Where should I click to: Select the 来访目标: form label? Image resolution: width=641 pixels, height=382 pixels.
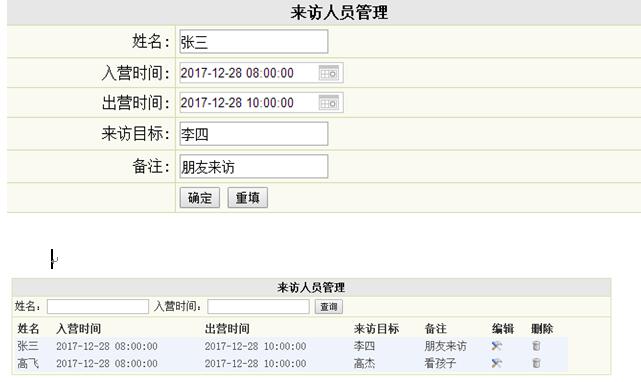(136, 134)
